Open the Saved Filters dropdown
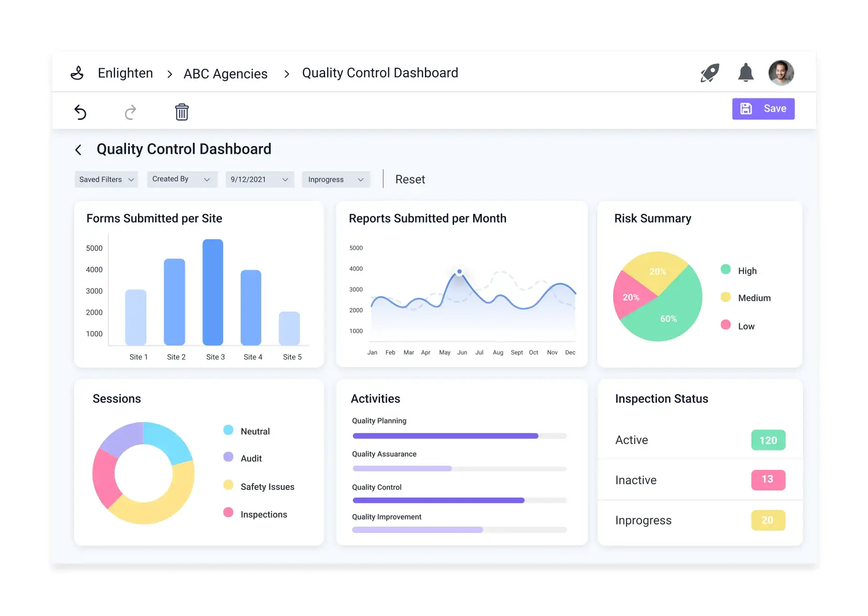This screenshot has height=616, width=868. [x=106, y=179]
